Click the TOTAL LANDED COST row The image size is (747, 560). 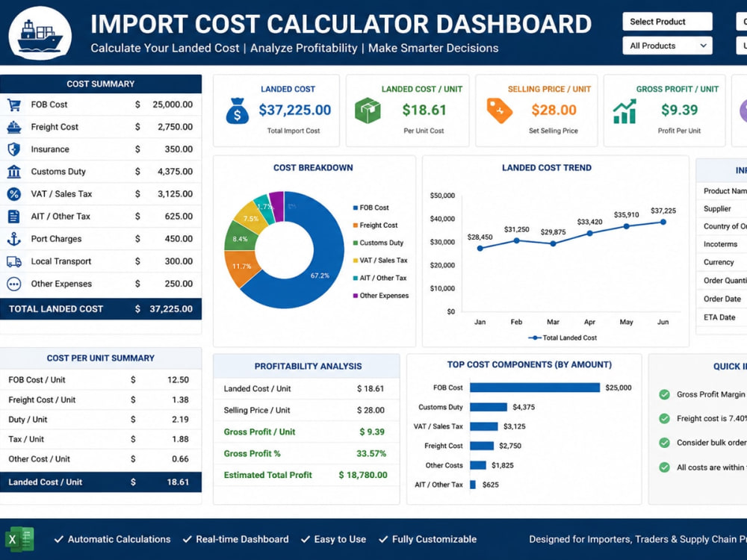point(101,309)
